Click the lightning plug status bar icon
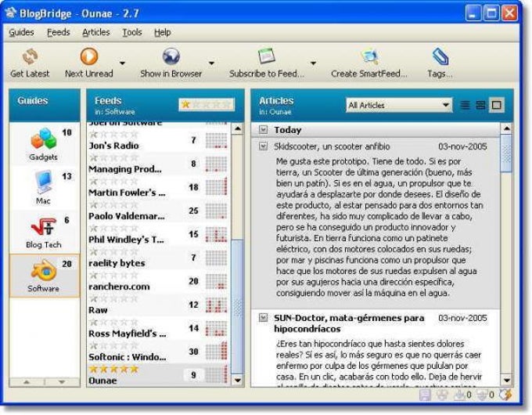The image size is (532, 415). tap(506, 395)
